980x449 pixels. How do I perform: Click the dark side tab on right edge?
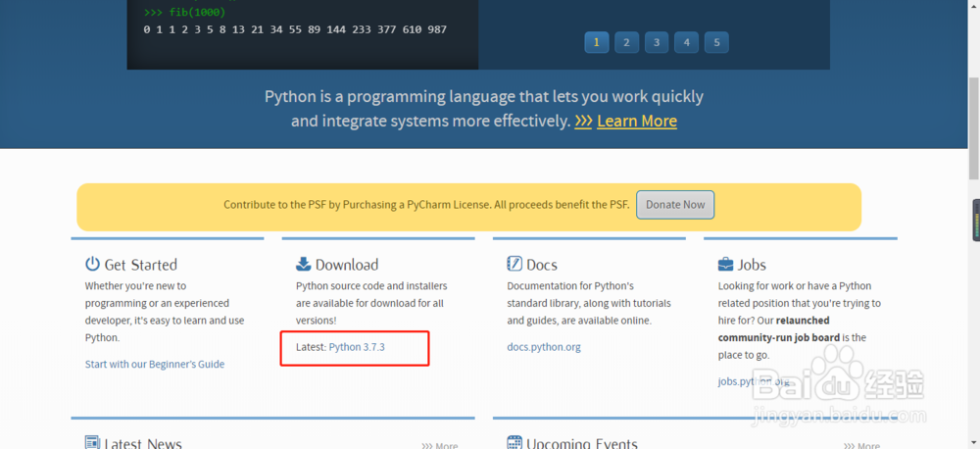(x=975, y=221)
